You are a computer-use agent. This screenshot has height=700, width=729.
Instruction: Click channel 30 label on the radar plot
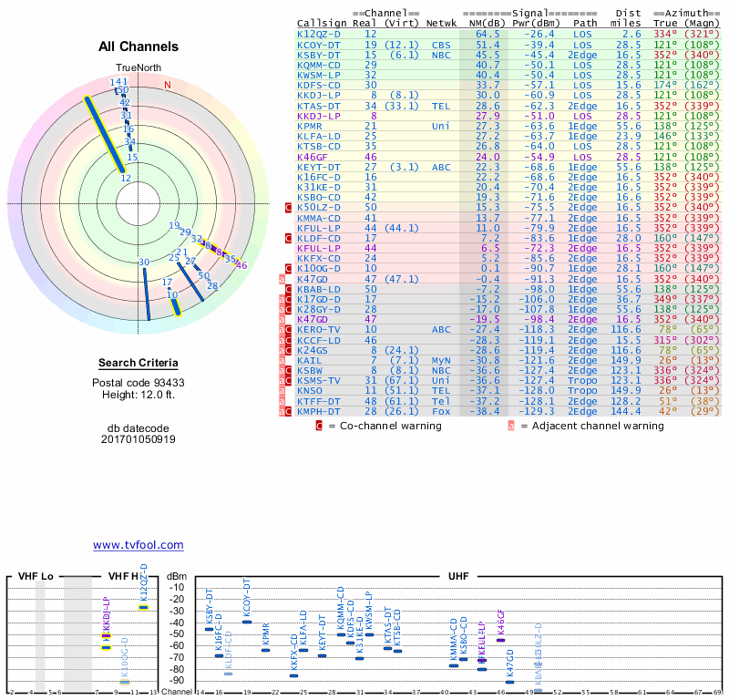point(144,262)
